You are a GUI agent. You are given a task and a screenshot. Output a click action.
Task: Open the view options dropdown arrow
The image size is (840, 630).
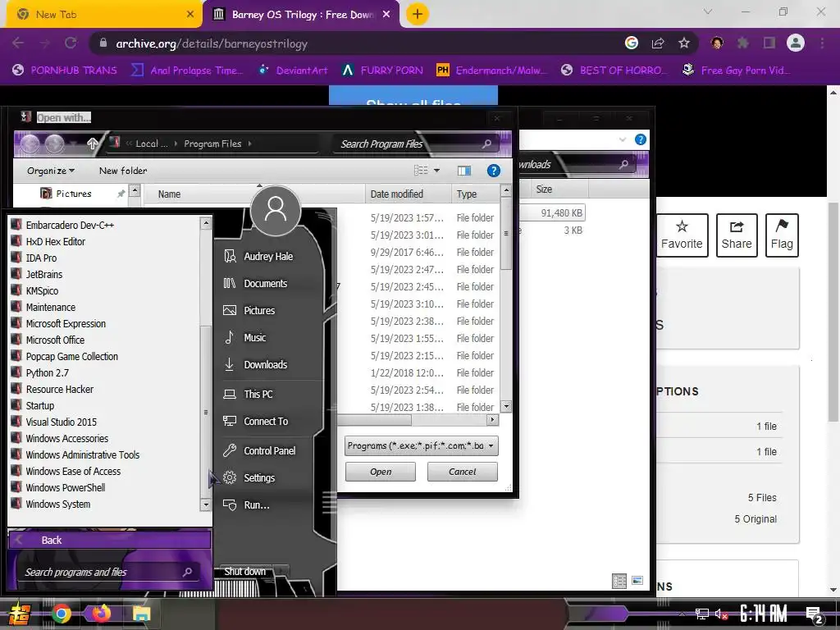coord(436,171)
